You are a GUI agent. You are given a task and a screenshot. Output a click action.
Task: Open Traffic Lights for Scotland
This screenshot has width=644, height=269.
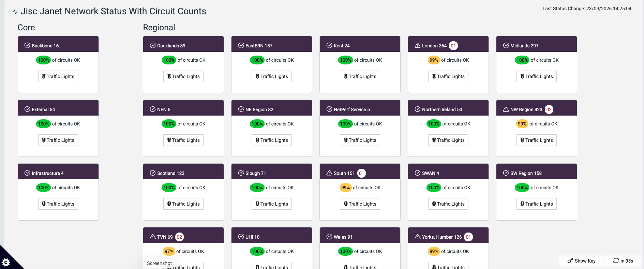point(183,204)
